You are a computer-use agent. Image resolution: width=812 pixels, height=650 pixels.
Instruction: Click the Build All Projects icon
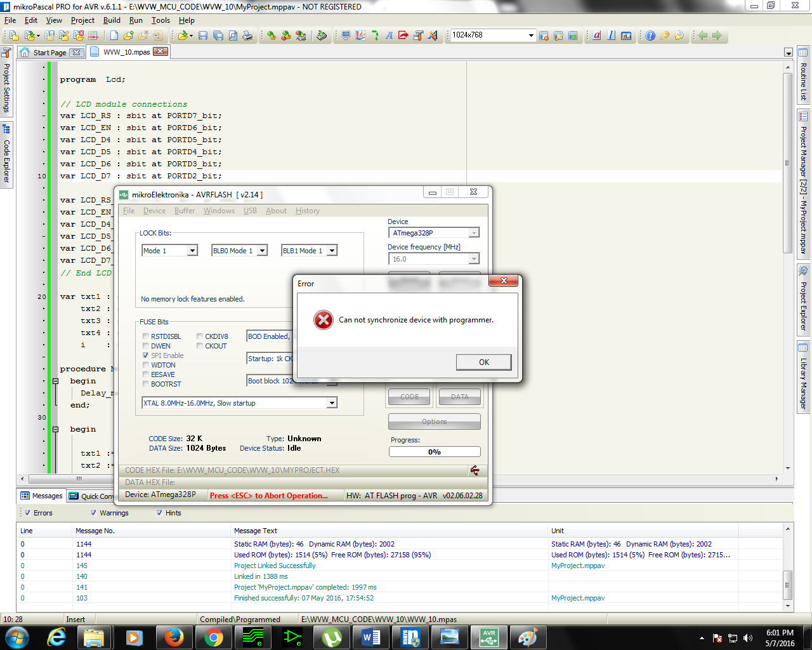pos(286,36)
